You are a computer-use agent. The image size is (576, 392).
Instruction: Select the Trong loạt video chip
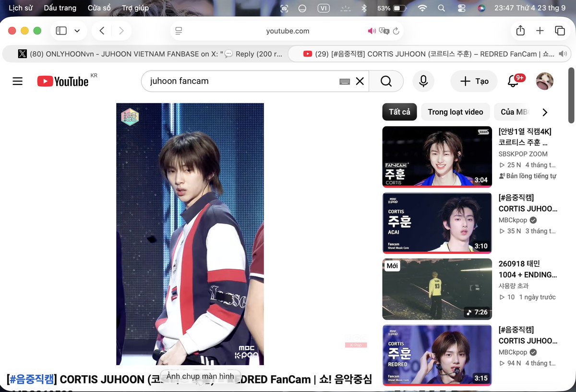point(456,112)
